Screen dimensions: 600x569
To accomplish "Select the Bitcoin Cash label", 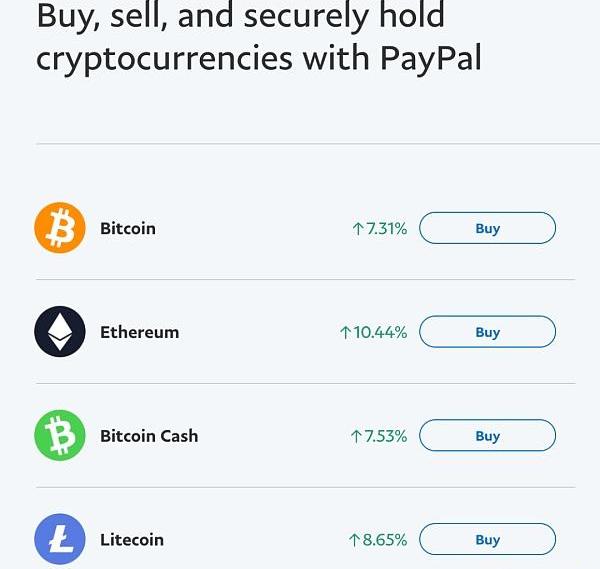I will pyautogui.click(x=149, y=436).
